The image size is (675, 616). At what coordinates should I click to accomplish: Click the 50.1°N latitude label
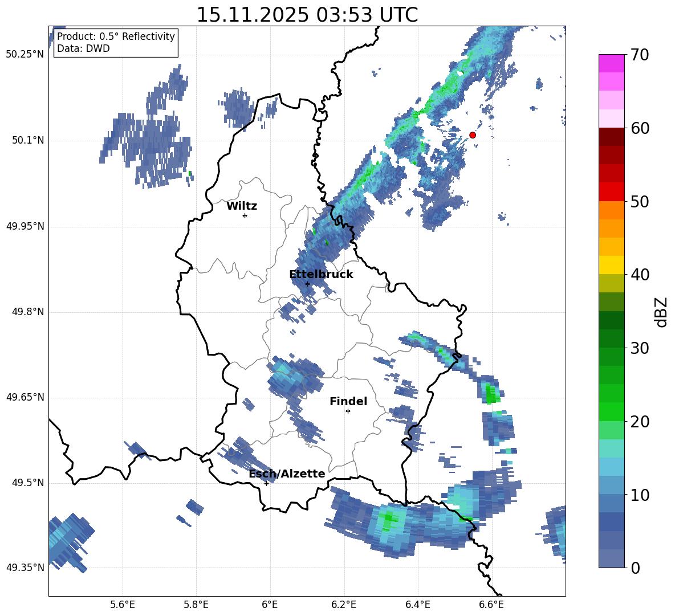click(x=28, y=141)
